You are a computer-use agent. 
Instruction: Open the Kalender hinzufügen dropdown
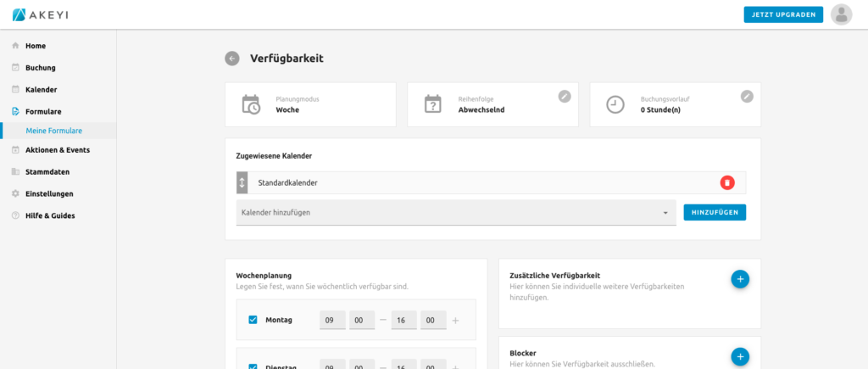[455, 212]
